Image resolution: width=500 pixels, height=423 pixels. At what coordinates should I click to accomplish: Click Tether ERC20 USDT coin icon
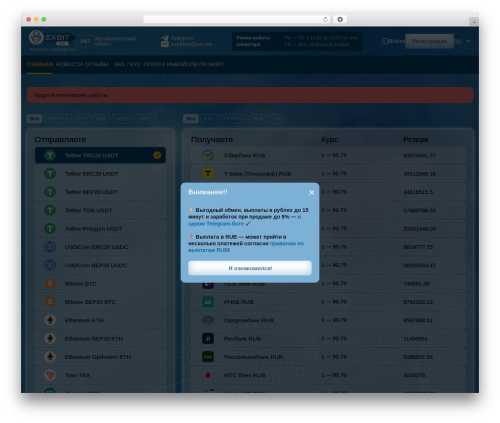tap(50, 174)
